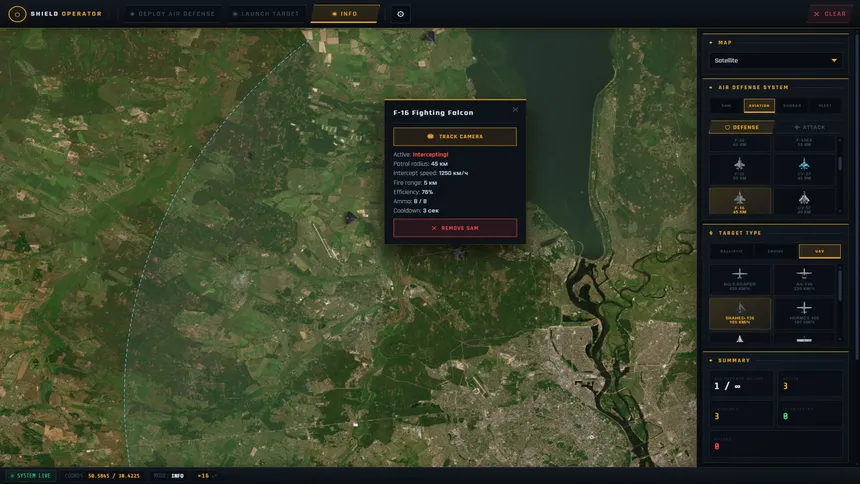The height and width of the screenshot is (484, 860).
Task: Collapse the Target Type panel section
Action: click(711, 233)
